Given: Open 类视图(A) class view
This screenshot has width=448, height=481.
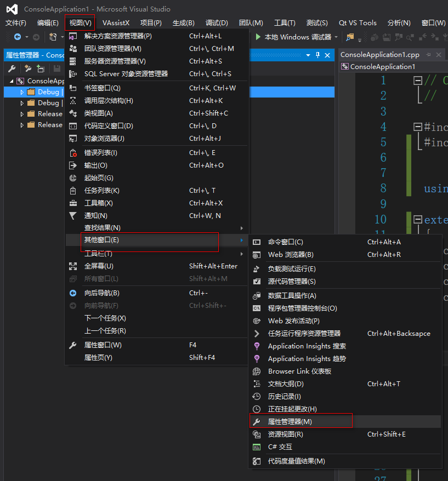Looking at the screenshot, I should [157, 113].
